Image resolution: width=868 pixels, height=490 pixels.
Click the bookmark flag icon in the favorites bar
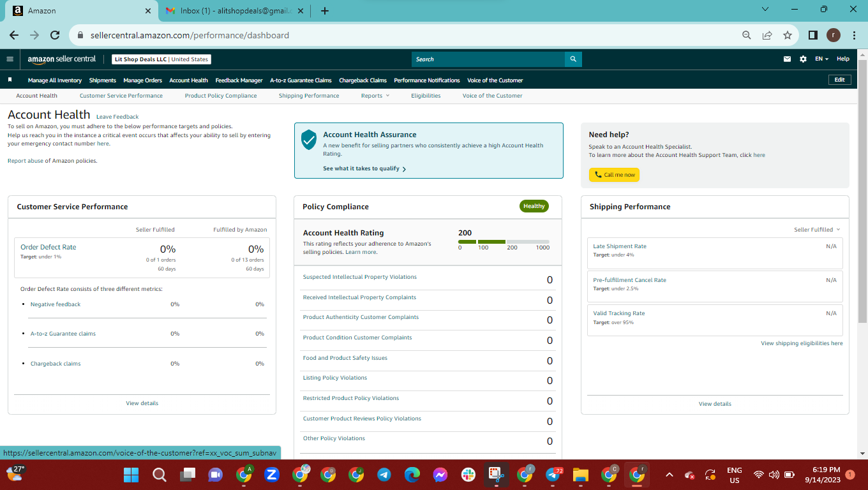coord(10,80)
